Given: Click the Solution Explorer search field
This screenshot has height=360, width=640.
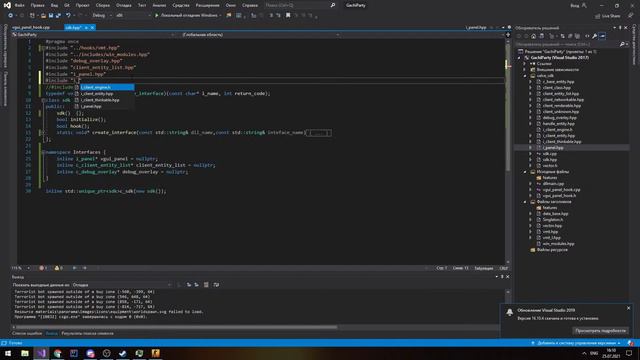Looking at the screenshot, I should click(566, 44).
